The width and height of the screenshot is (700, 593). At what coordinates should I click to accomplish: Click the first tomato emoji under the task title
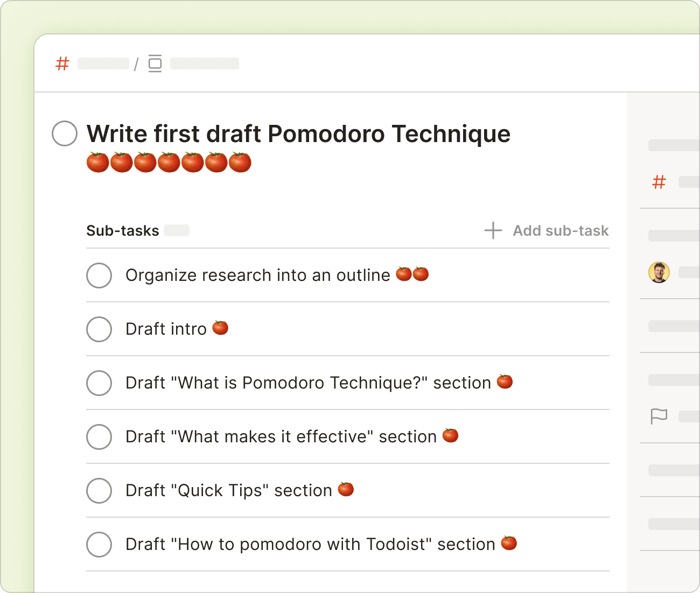[97, 161]
